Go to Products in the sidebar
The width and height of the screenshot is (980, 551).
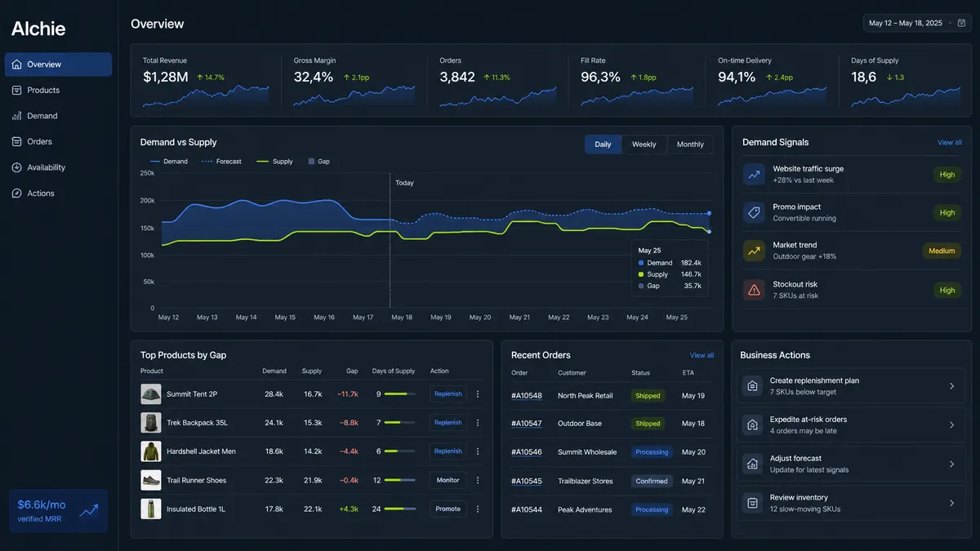click(x=58, y=90)
